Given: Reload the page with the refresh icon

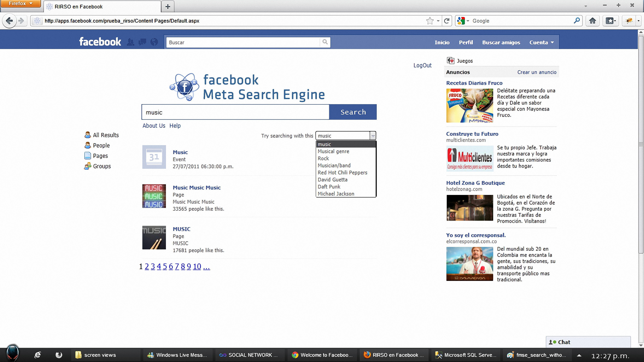Looking at the screenshot, I should point(447,21).
